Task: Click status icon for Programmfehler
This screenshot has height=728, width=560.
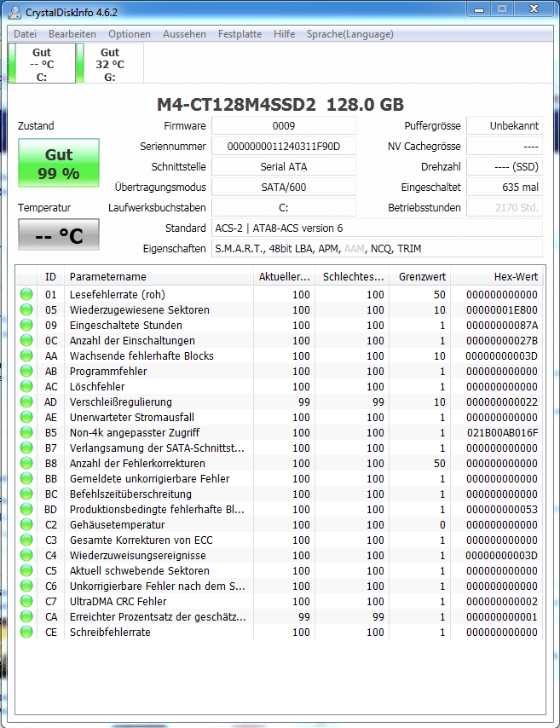Action: 26,371
